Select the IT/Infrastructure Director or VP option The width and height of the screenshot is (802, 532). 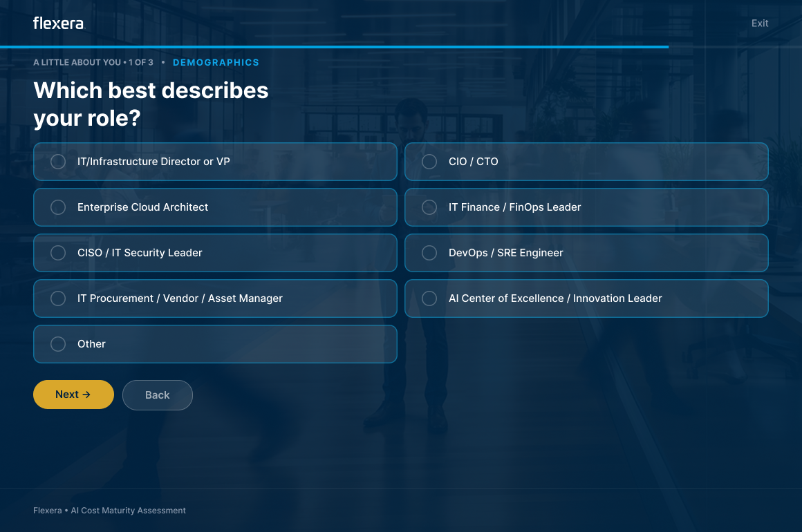click(x=215, y=162)
